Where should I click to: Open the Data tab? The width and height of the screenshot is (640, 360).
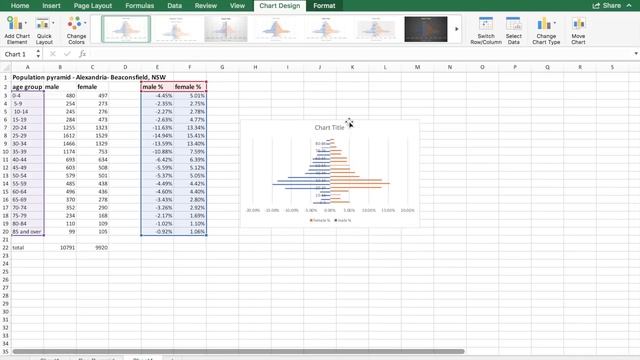pos(174,6)
